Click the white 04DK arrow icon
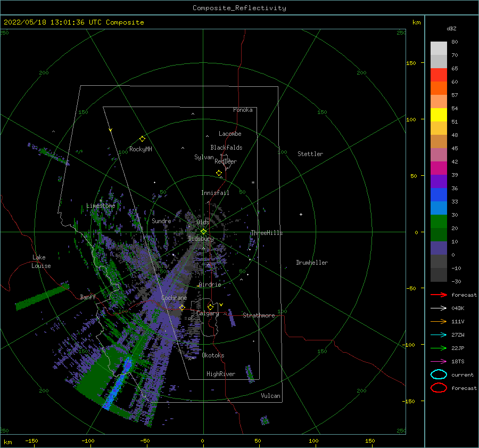Image resolution: width=479 pixels, height=448 pixels. (439, 308)
